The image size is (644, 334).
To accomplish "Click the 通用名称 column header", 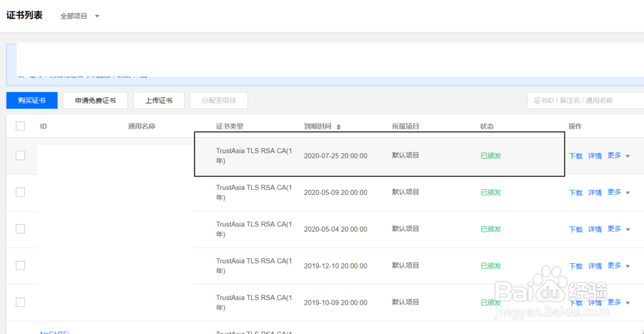I will pos(141,126).
